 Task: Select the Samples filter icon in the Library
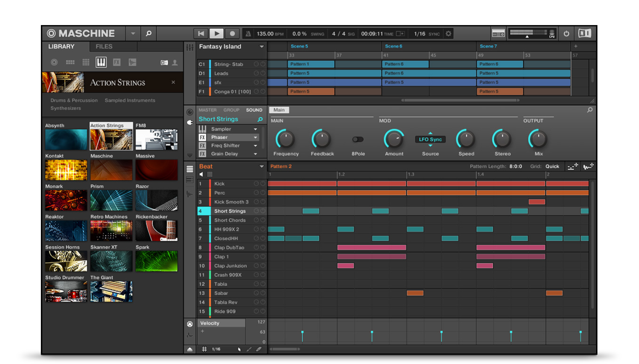pyautogui.click(x=132, y=62)
